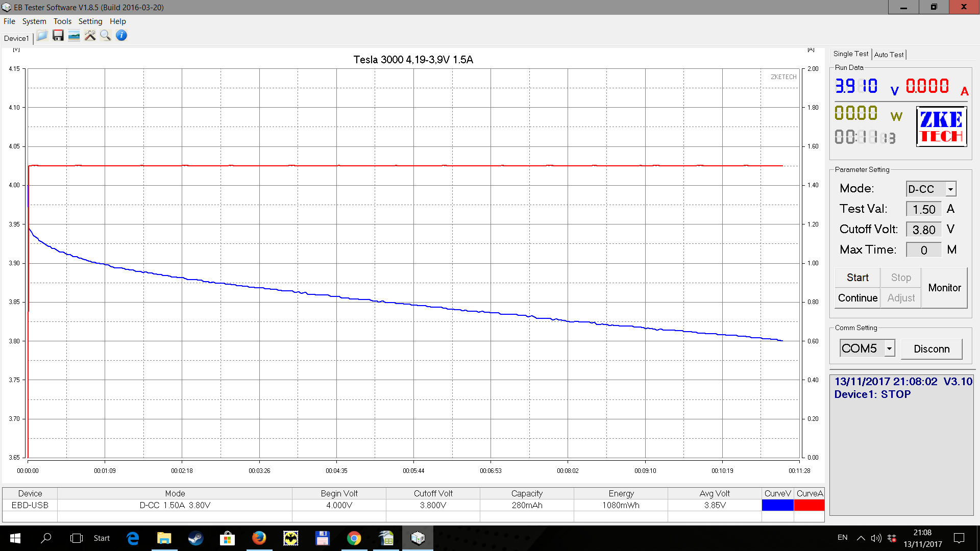Click the Cutoff Volt input field
The height and width of the screenshot is (551, 980).
pos(923,230)
